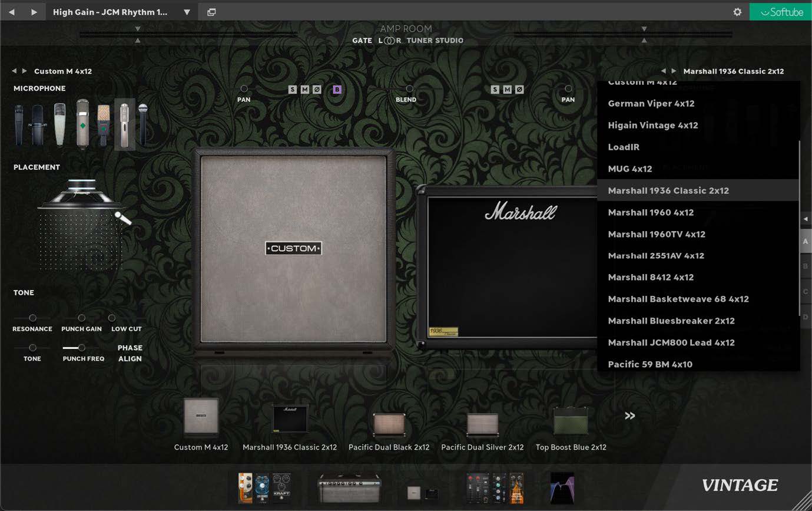Select Marshall 1960 4x12 from the list
The height and width of the screenshot is (511, 812).
650,212
